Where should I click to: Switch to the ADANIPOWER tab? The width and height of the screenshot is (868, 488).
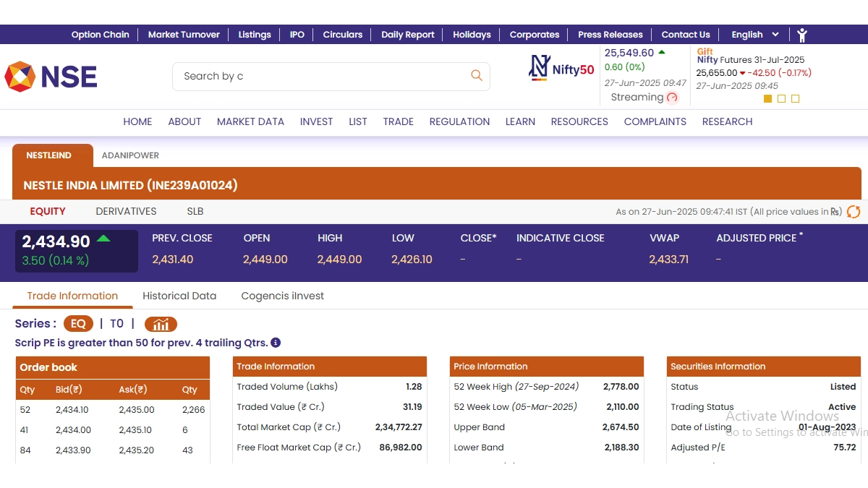point(130,155)
